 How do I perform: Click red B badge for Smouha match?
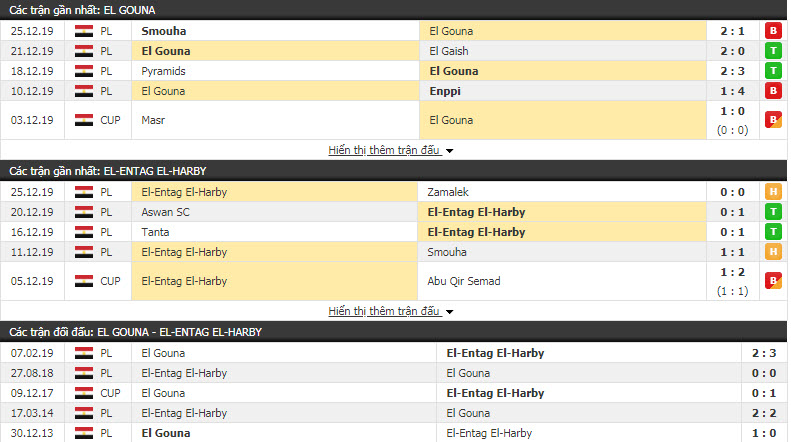[773, 31]
